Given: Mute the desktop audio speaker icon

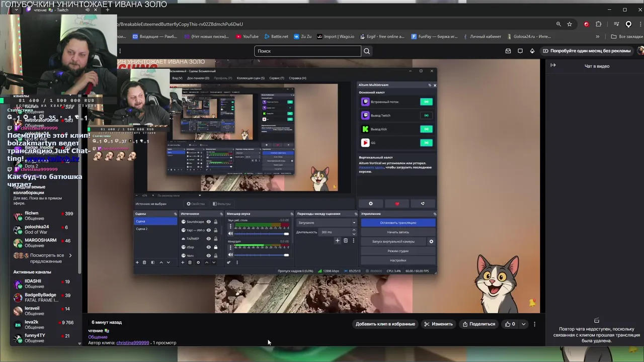Looking at the screenshot, I should click(230, 234).
